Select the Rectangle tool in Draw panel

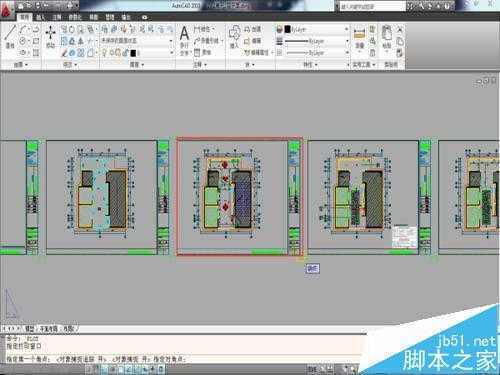pos(36,41)
